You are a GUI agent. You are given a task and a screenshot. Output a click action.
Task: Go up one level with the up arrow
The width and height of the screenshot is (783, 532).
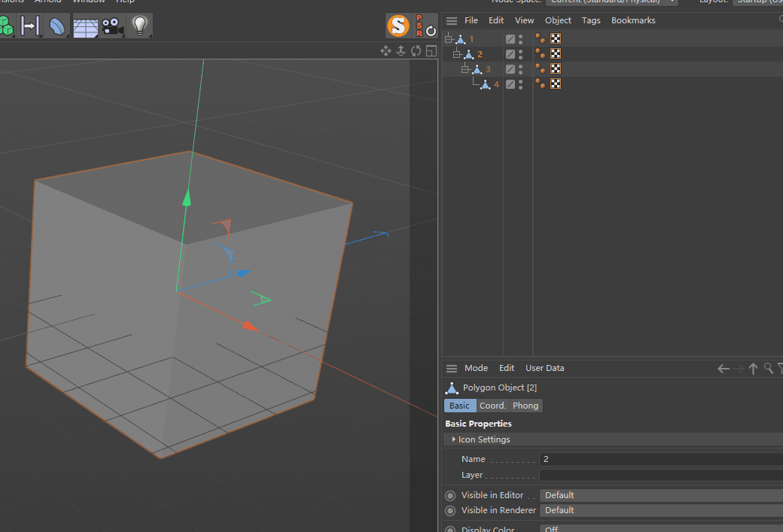753,369
